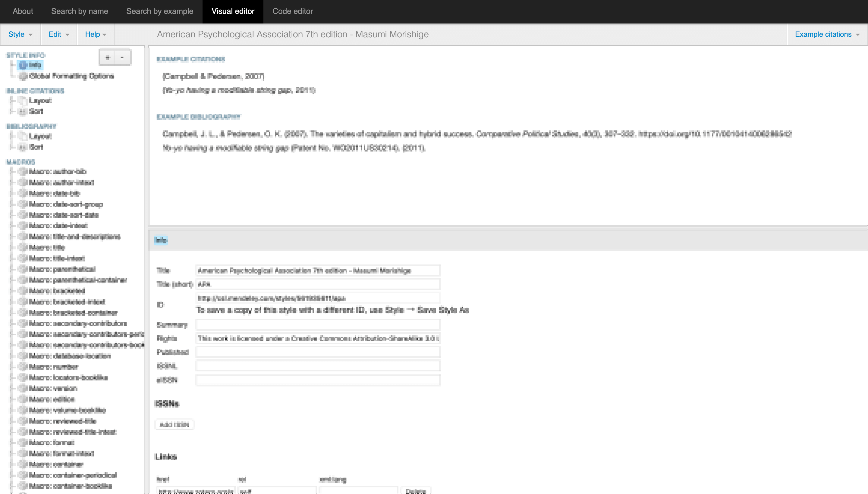Select the Visual editor tab
The height and width of the screenshot is (494, 868).
coord(233,11)
